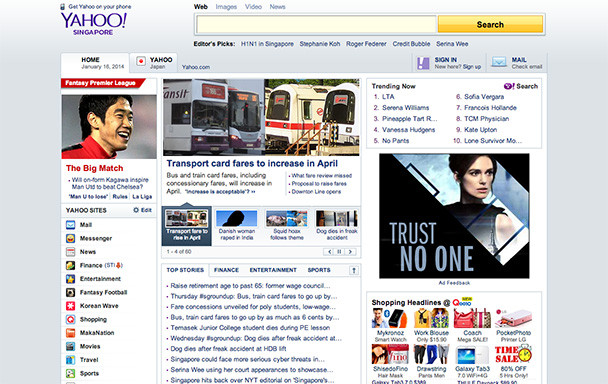Screen dimensions: 608x384
Task: Select the Sports stories tab
Action: (319, 270)
